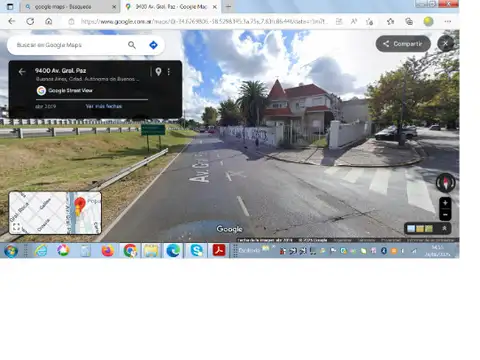This screenshot has width=480, height=360.
Task: Open Adobe Acrobat from the taskbar
Action: coord(219,250)
